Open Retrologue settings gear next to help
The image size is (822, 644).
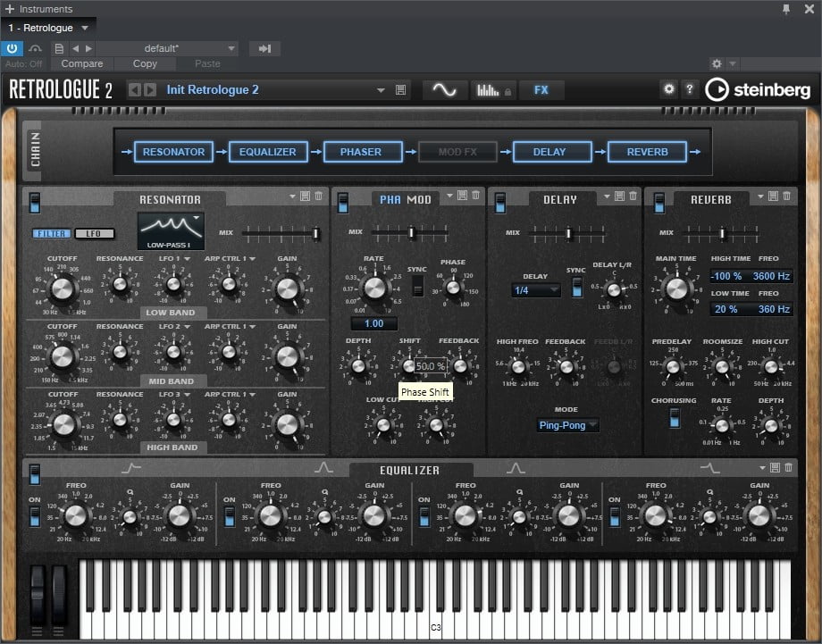coord(668,89)
